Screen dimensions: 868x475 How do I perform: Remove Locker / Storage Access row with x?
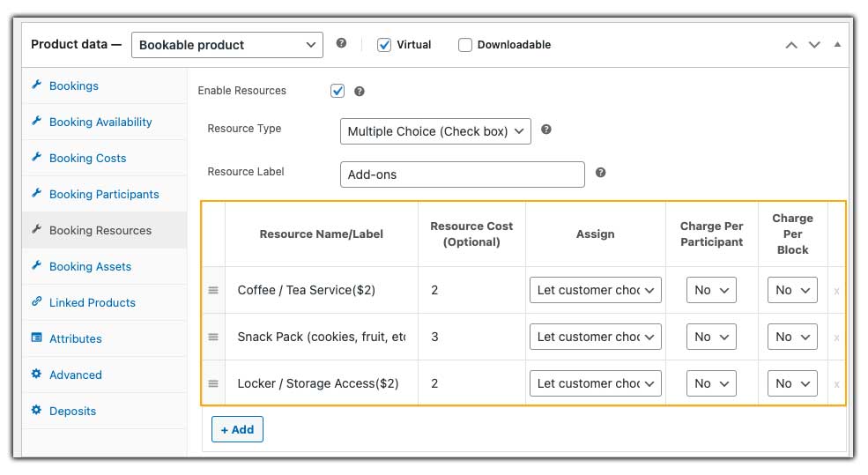click(836, 384)
